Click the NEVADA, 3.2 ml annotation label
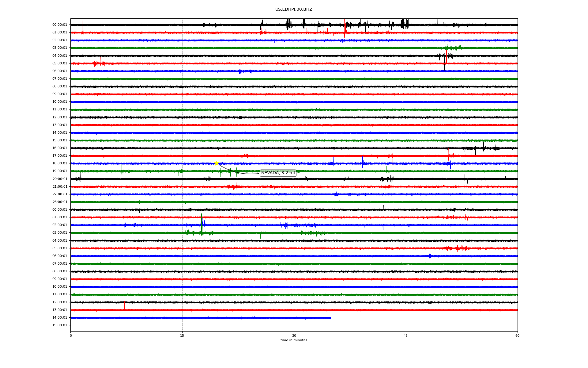 pyautogui.click(x=278, y=173)
